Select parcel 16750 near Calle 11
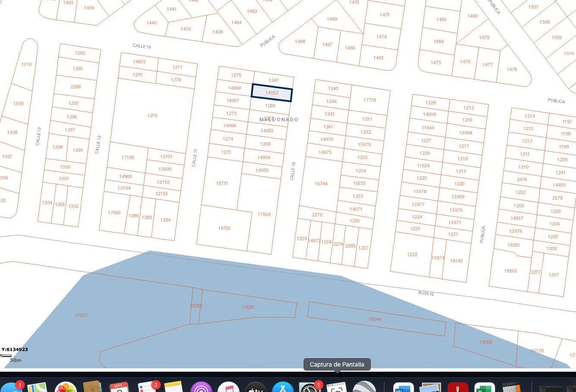 coord(224,228)
